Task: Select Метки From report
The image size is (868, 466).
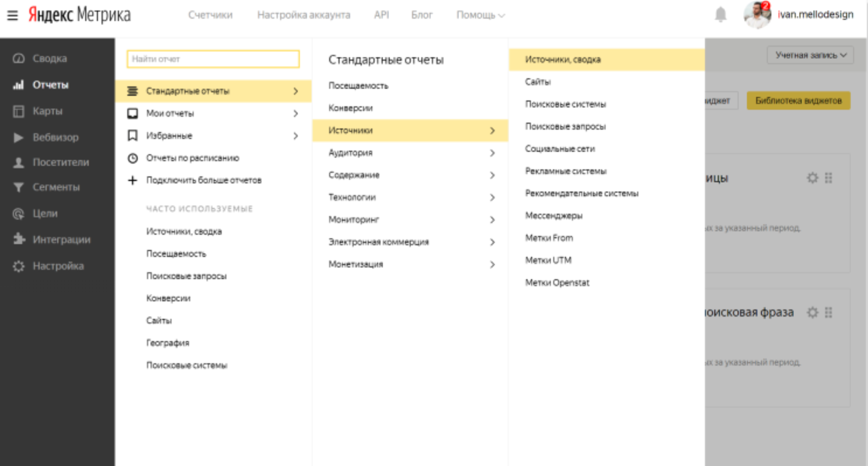Action: pos(549,238)
